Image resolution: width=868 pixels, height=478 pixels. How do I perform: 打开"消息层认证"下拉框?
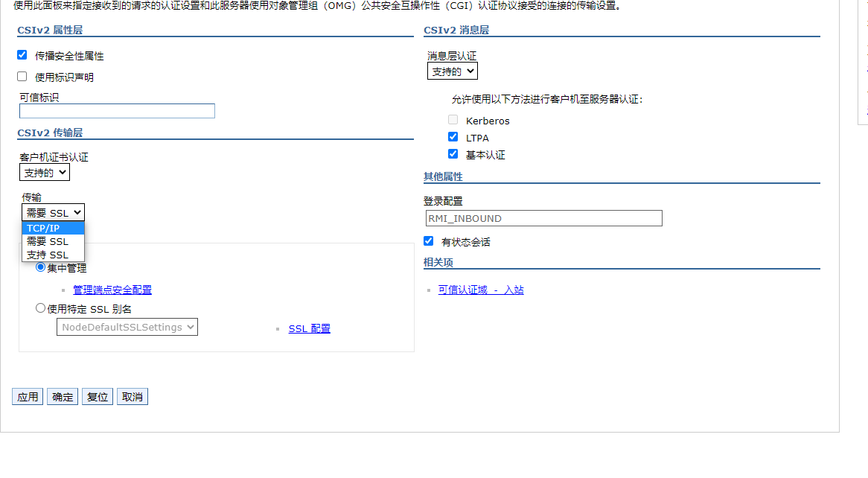(451, 70)
